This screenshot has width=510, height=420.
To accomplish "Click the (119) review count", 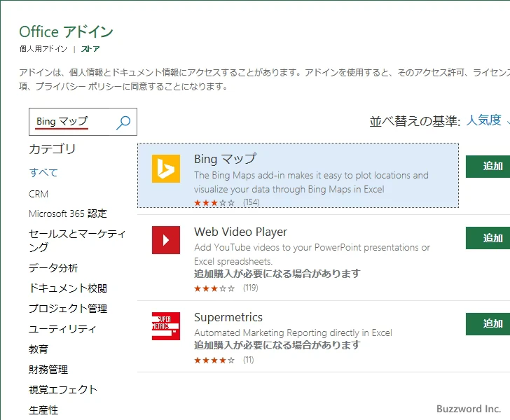I will [x=251, y=288].
